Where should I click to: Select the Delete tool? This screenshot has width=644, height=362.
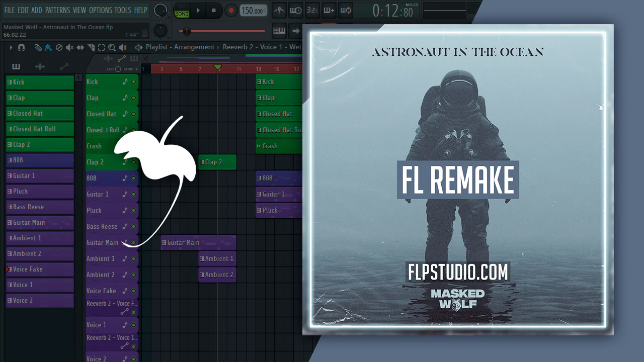tap(59, 47)
